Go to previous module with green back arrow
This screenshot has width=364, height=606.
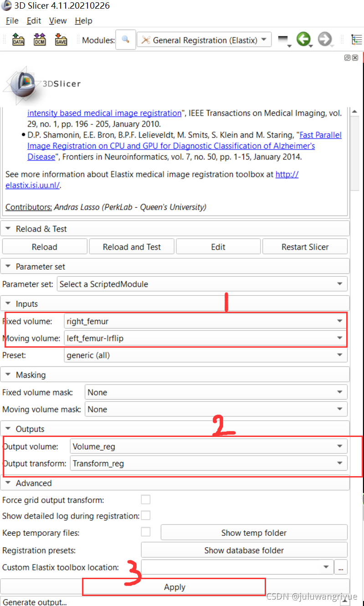coord(303,40)
